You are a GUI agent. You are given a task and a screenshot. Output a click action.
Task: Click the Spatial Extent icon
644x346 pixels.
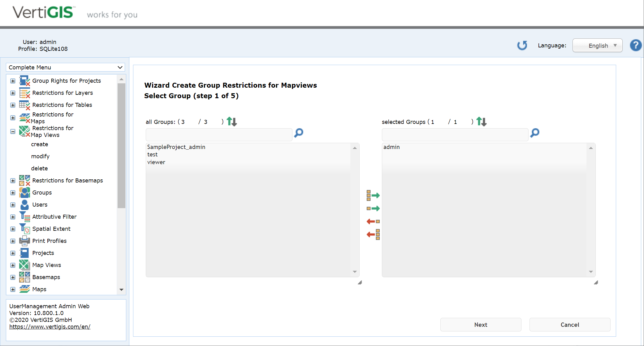[x=24, y=229]
